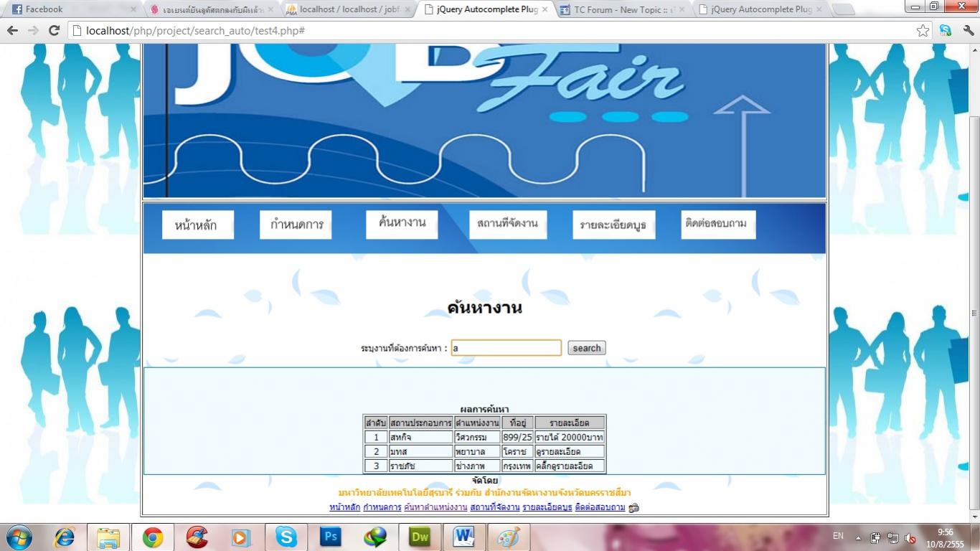Click the รายละเอียดบูธ footer link
The width and height of the screenshot is (980, 551).
(x=547, y=507)
